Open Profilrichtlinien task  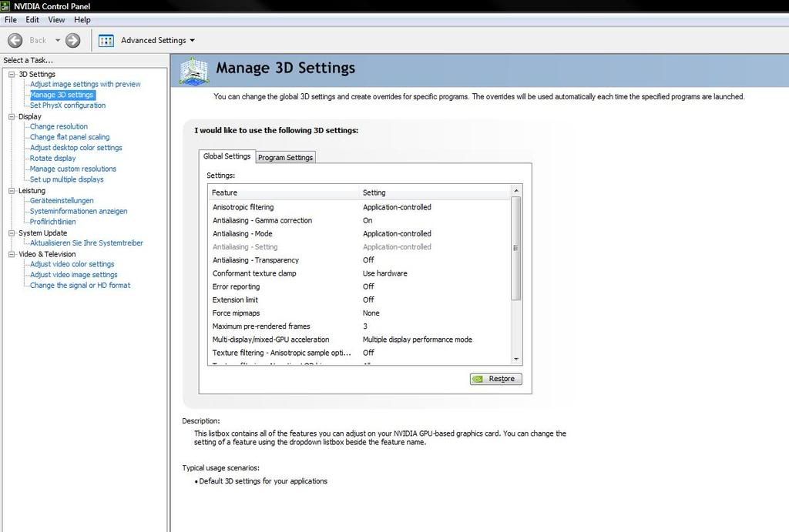53,221
